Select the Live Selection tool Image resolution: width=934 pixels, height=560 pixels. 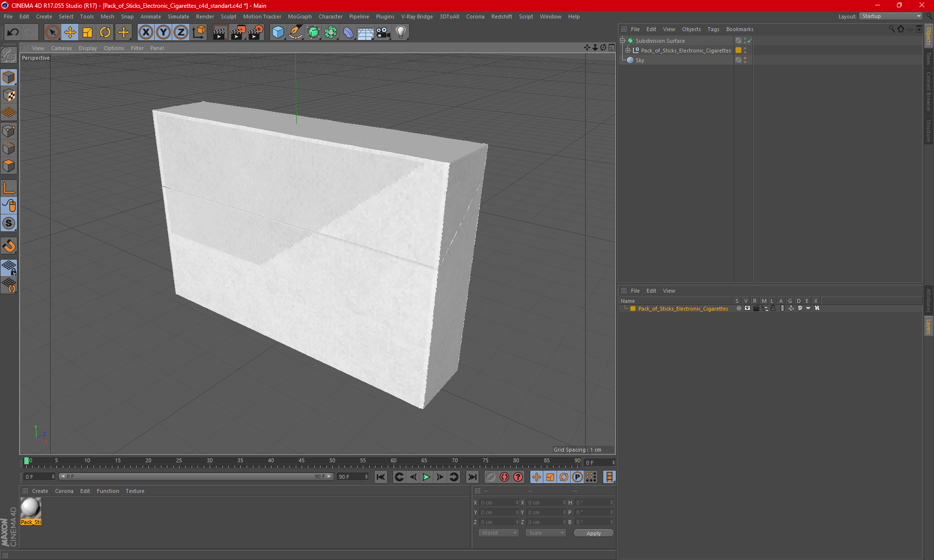[52, 33]
